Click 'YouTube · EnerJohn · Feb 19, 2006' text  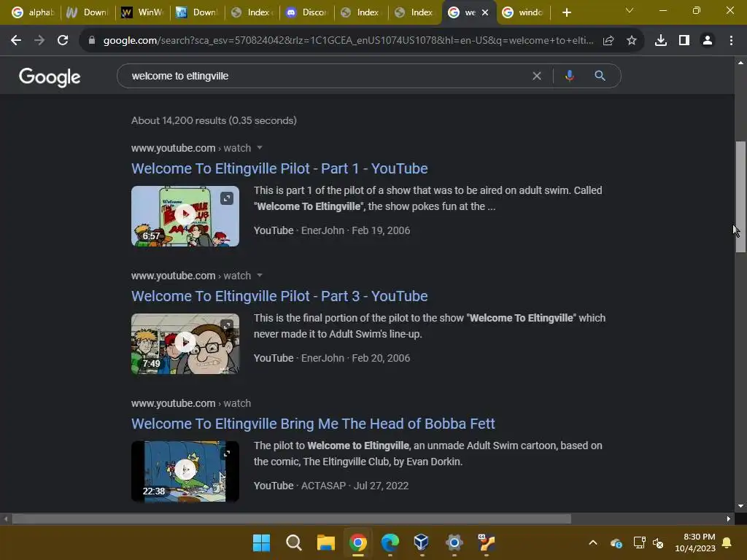[x=332, y=230]
